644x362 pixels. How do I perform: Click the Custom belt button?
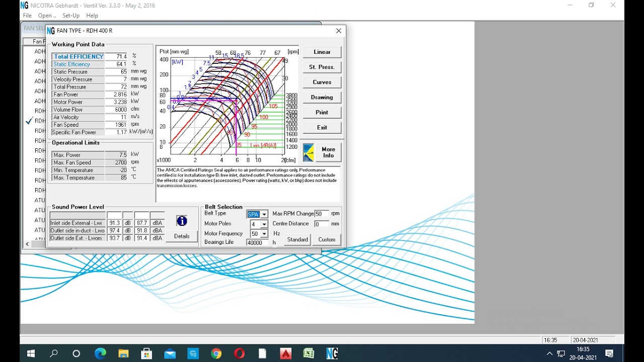pyautogui.click(x=327, y=239)
